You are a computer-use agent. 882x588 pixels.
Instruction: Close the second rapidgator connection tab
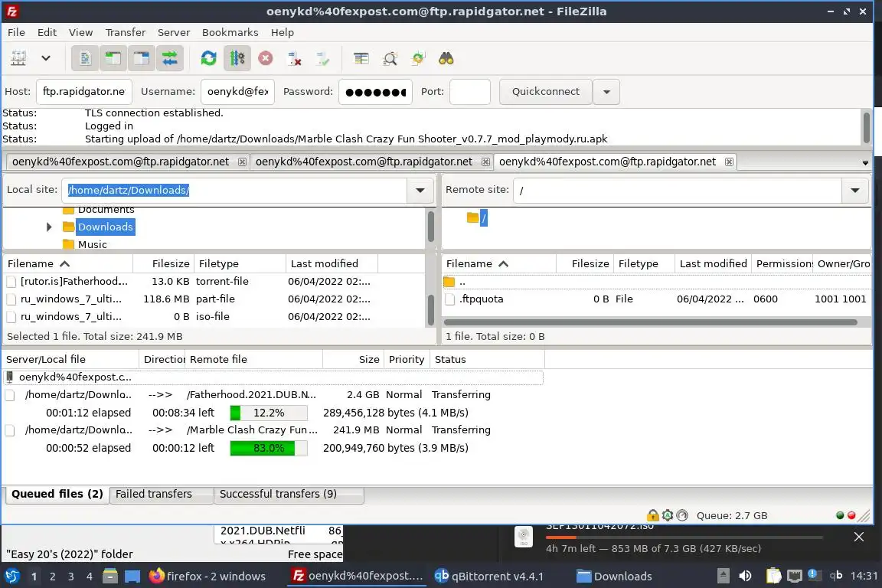[485, 162]
